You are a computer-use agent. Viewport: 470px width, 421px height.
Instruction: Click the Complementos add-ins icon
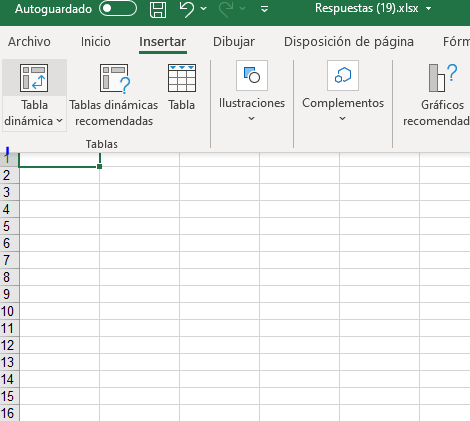(x=343, y=75)
